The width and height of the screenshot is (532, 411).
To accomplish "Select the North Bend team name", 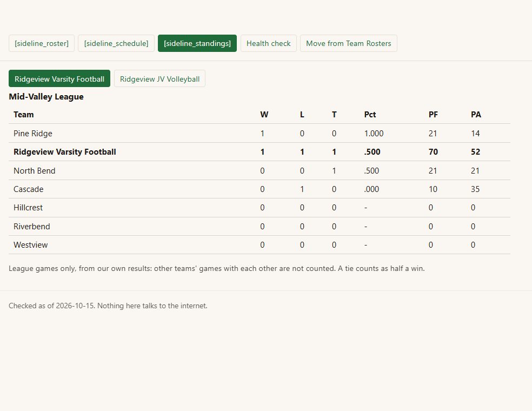I will (34, 171).
